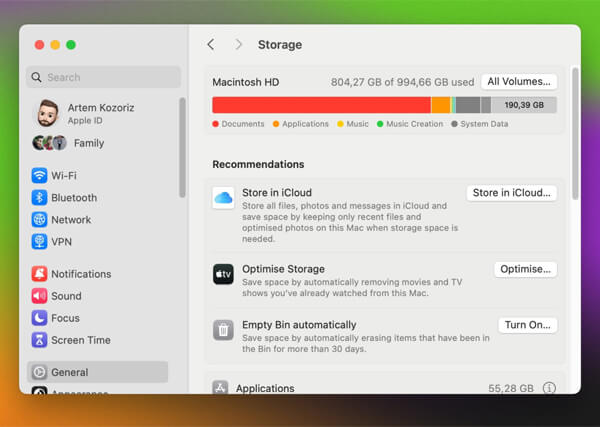The height and width of the screenshot is (427, 600).
Task: Click the Store in iCloud button
Action: point(512,193)
